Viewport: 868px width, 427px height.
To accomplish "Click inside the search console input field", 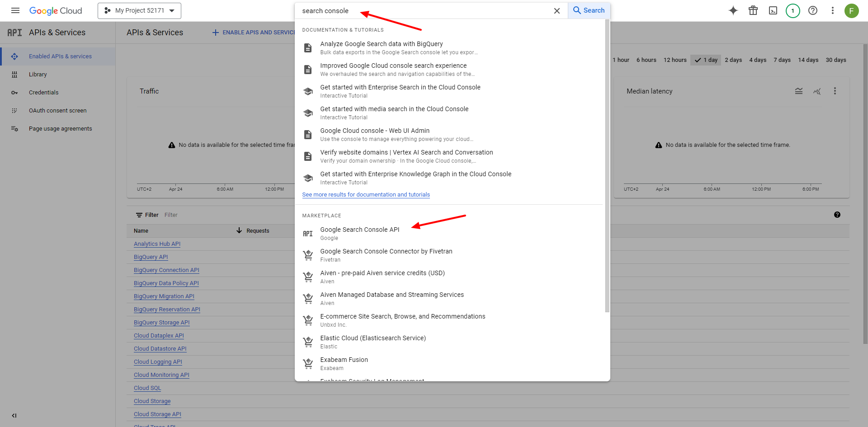I will [x=425, y=11].
